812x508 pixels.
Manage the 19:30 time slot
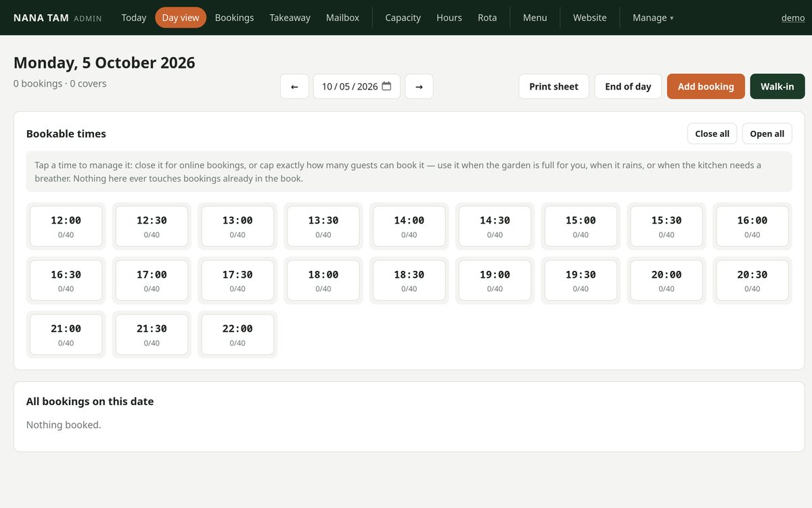[581, 280]
